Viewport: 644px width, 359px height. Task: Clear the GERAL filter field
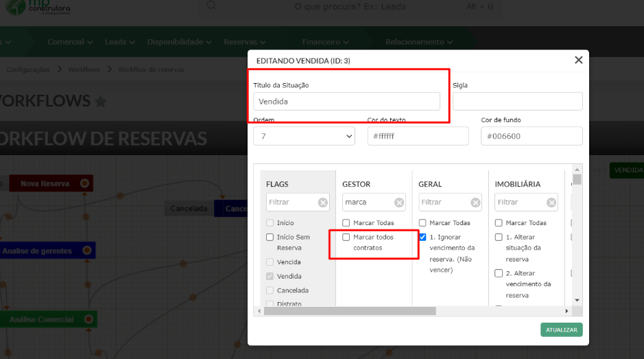pos(475,202)
